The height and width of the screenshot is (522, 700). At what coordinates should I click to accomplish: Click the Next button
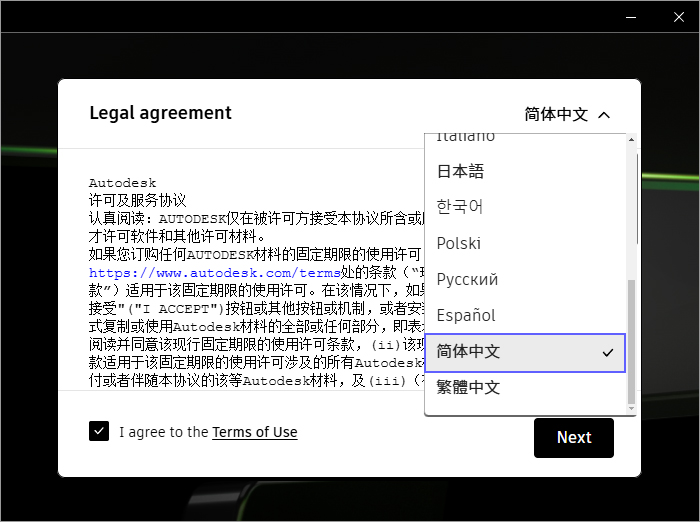pos(574,438)
